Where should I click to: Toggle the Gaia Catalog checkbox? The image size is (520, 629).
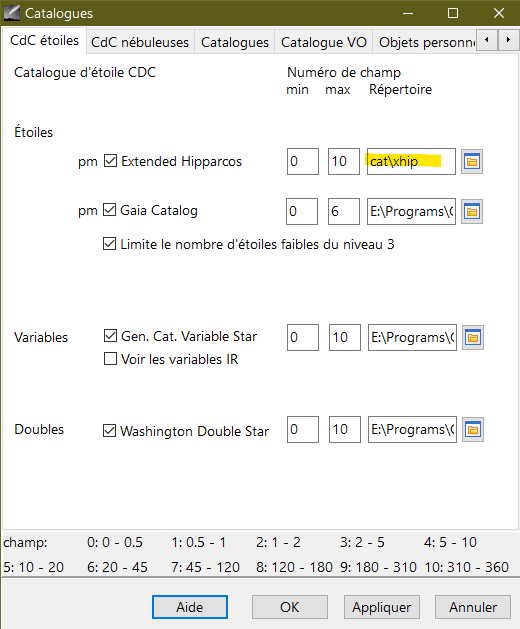tap(110, 210)
